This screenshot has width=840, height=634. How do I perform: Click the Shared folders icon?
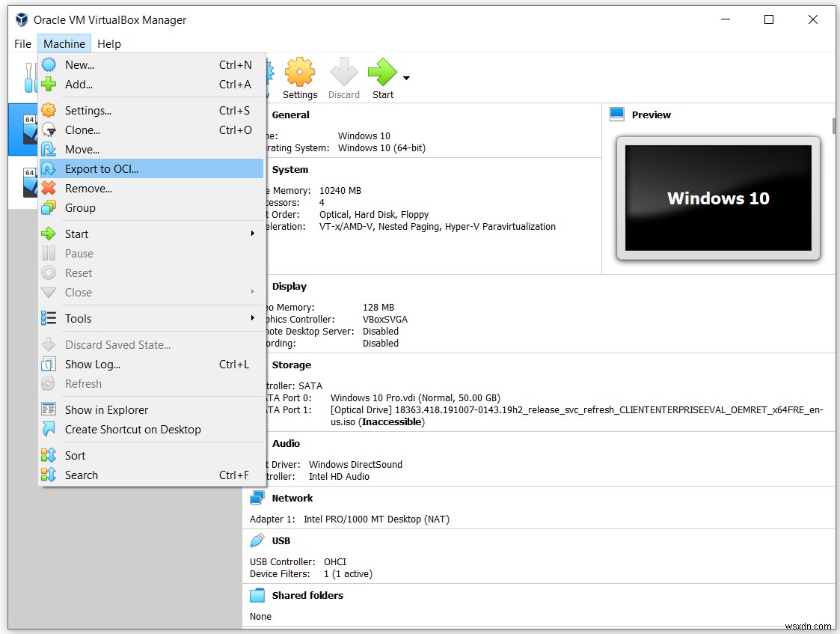[257, 594]
